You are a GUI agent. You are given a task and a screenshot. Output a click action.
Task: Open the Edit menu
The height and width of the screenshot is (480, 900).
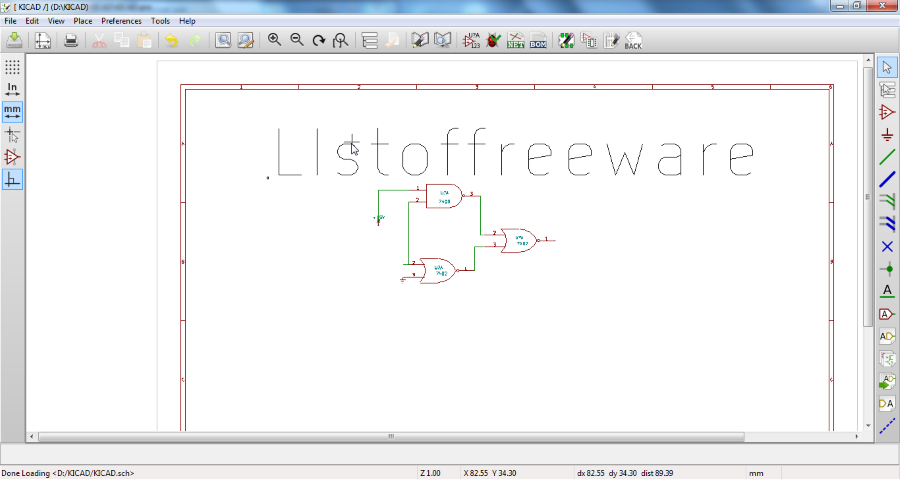click(32, 21)
